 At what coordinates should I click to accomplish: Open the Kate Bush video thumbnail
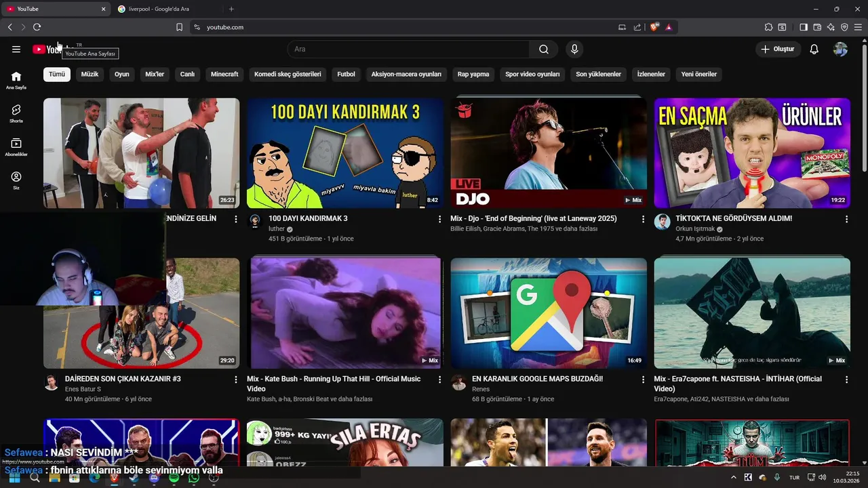(x=345, y=313)
